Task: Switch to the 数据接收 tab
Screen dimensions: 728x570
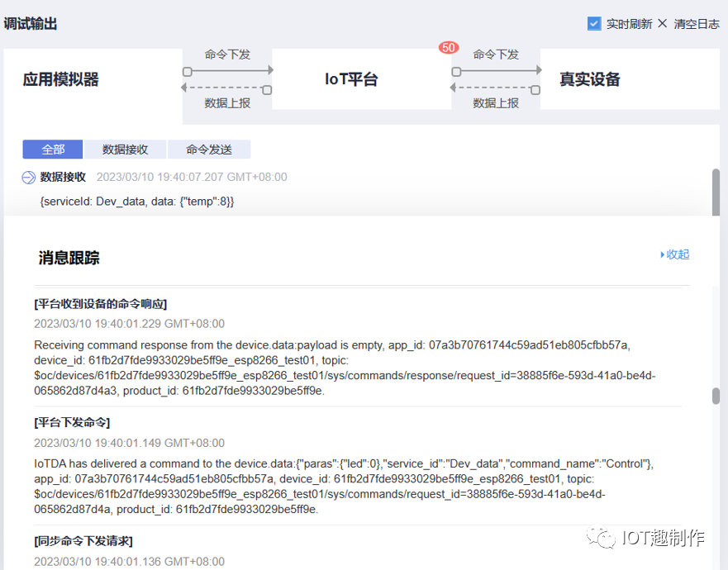Action: pos(125,150)
